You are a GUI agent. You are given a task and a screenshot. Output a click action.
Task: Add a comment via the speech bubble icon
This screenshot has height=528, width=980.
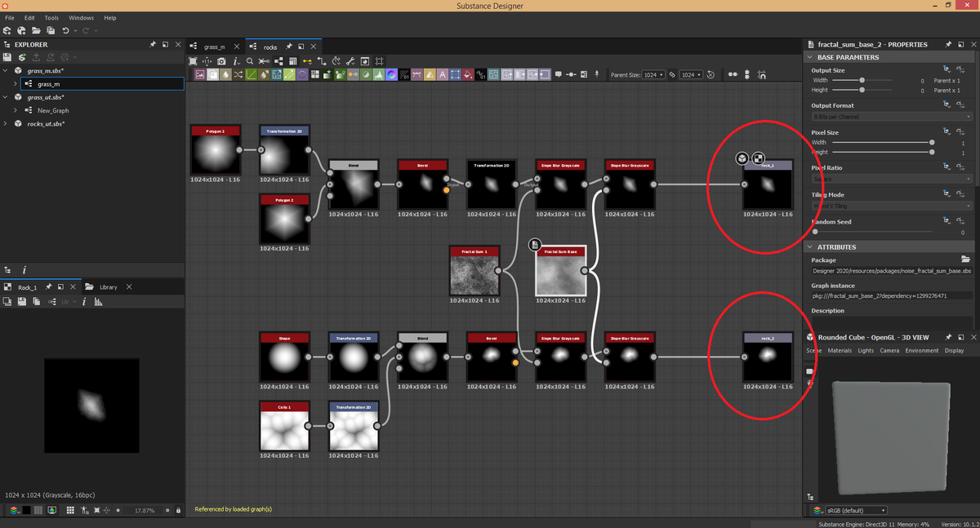pos(558,74)
